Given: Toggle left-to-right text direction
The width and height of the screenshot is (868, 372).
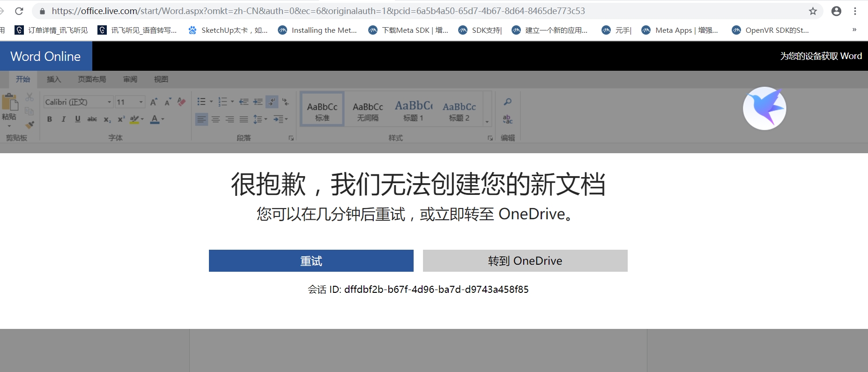Looking at the screenshot, I should coord(272,102).
